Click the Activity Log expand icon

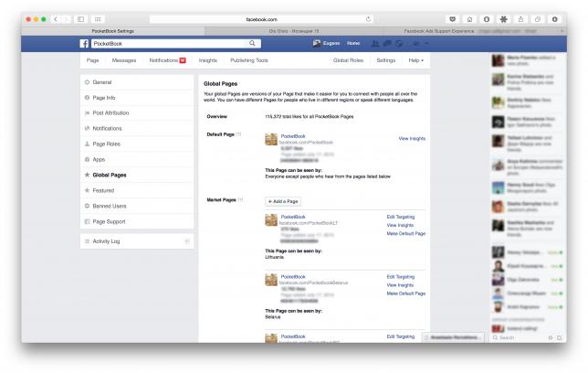(187, 241)
